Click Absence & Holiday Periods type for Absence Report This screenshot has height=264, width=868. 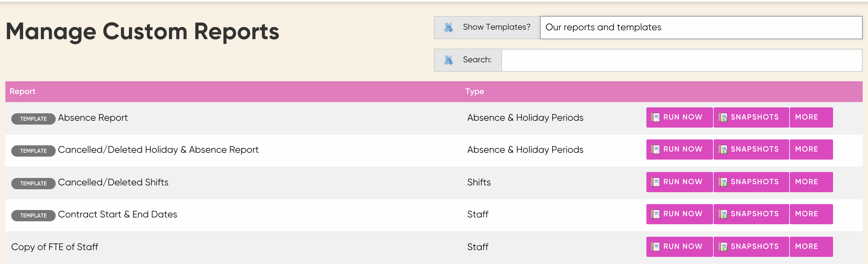[525, 118]
